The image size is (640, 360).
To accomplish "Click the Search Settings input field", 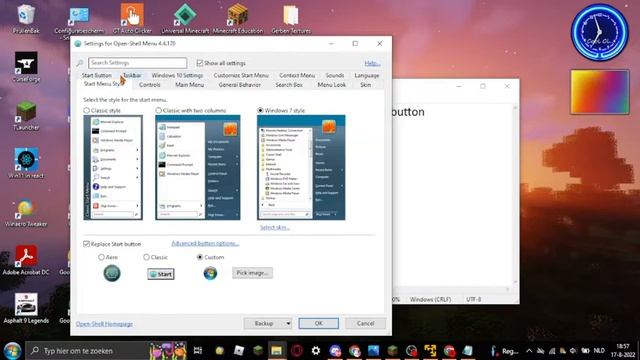I will (138, 63).
